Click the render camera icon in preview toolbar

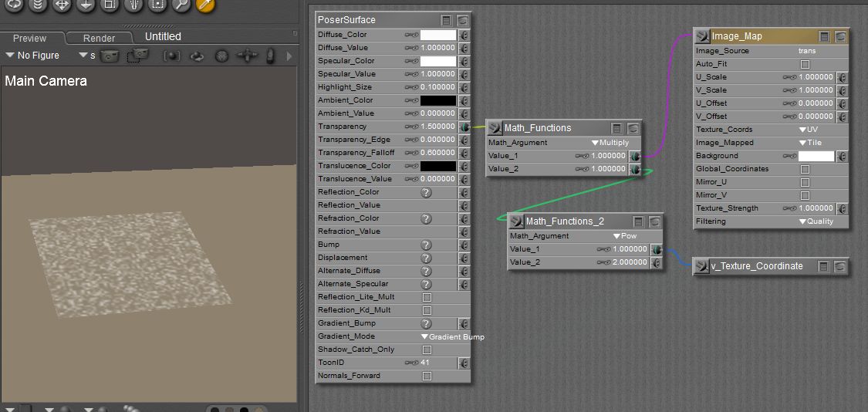[x=110, y=56]
